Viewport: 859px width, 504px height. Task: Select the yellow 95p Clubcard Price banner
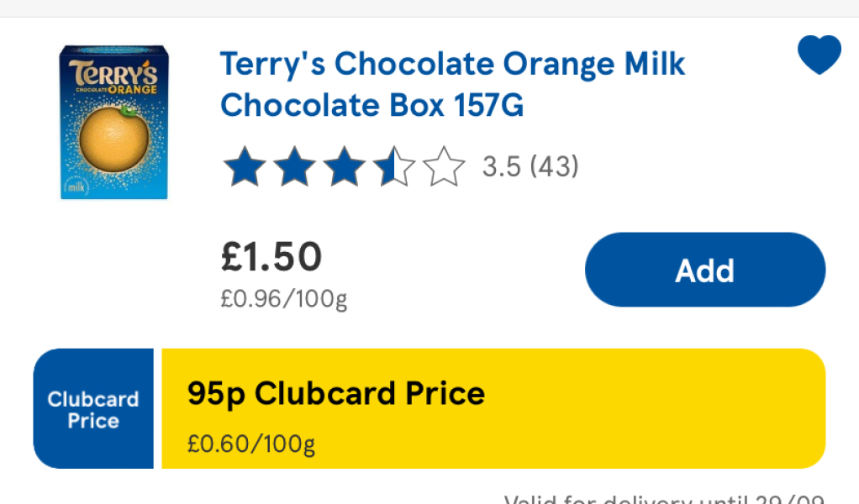(x=493, y=409)
